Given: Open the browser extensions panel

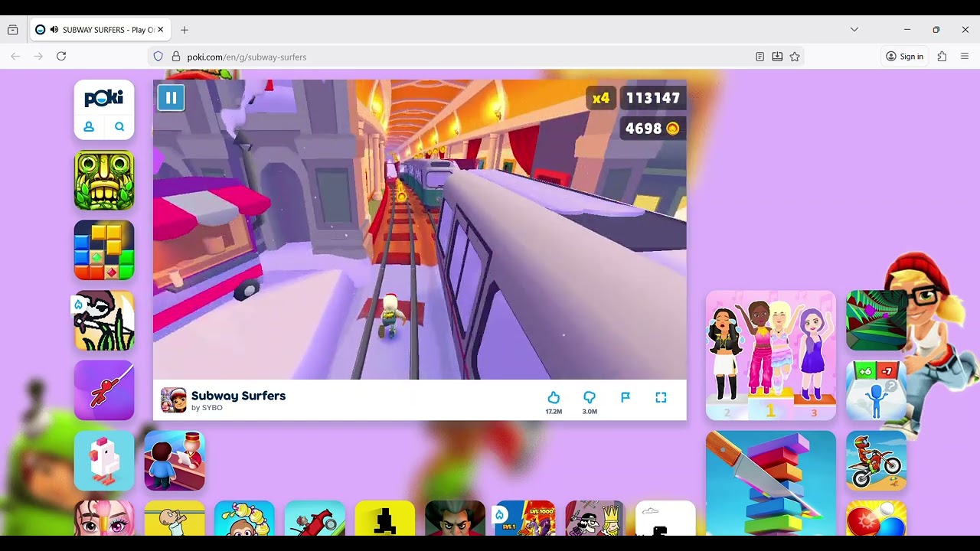Looking at the screenshot, I should 942,57.
